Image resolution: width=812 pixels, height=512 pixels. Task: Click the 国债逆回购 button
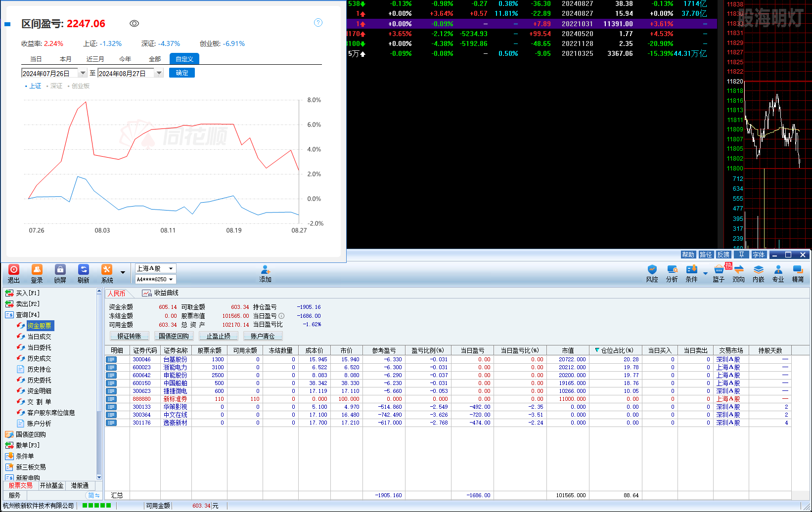pyautogui.click(x=174, y=336)
